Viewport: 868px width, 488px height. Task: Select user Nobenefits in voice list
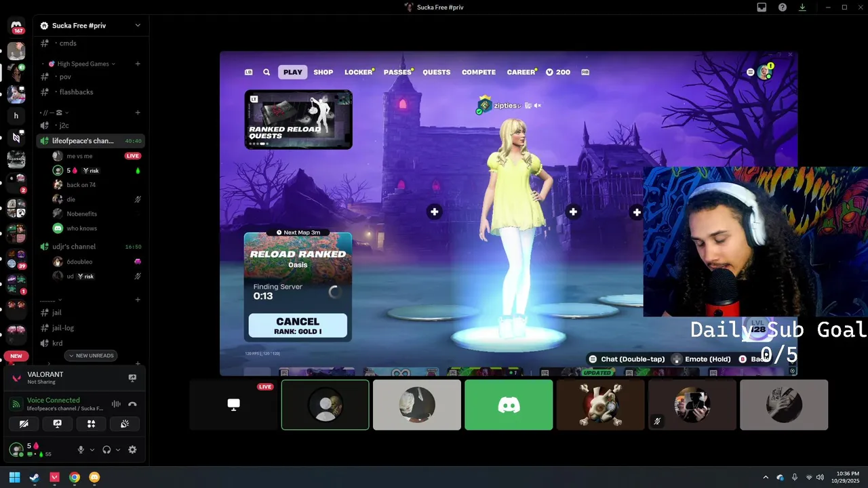(x=97, y=213)
